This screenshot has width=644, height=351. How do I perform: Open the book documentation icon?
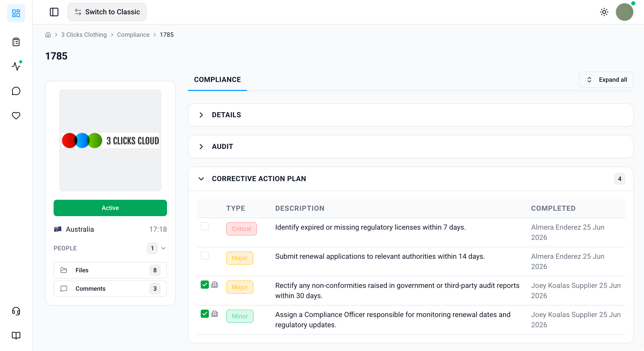(16, 335)
